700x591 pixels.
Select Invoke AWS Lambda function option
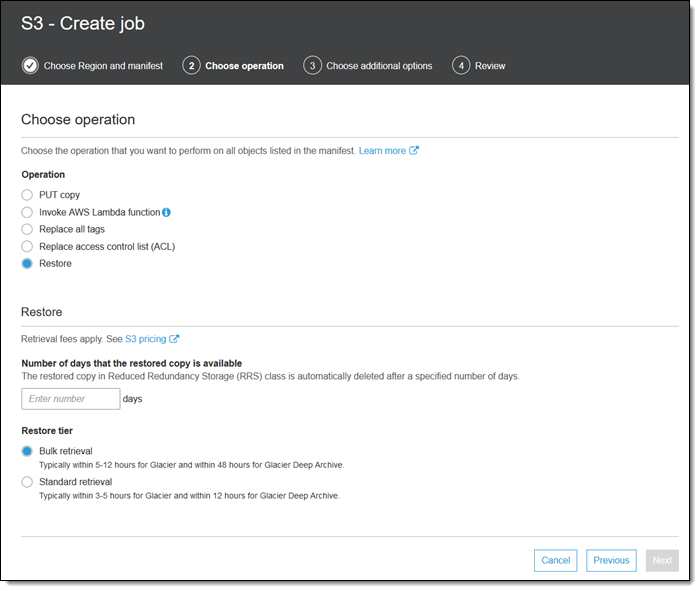pyautogui.click(x=27, y=212)
